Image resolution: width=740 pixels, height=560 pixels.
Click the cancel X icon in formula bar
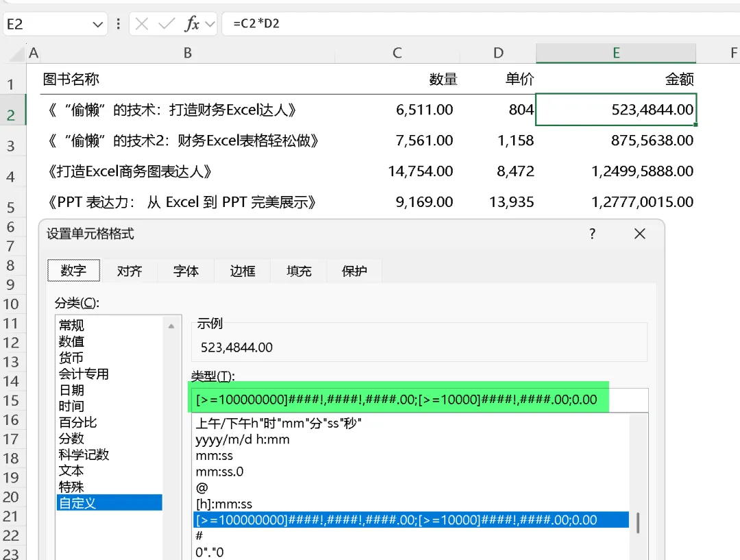142,23
